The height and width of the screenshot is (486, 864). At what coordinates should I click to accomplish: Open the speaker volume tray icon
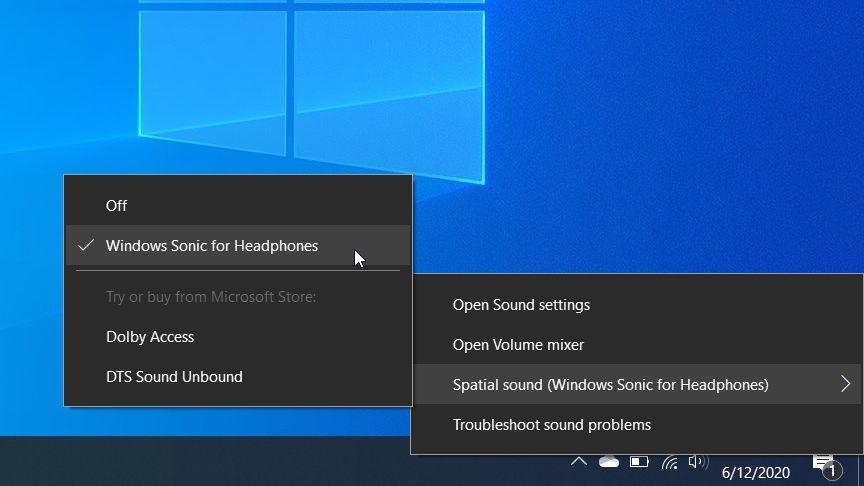[x=699, y=462]
